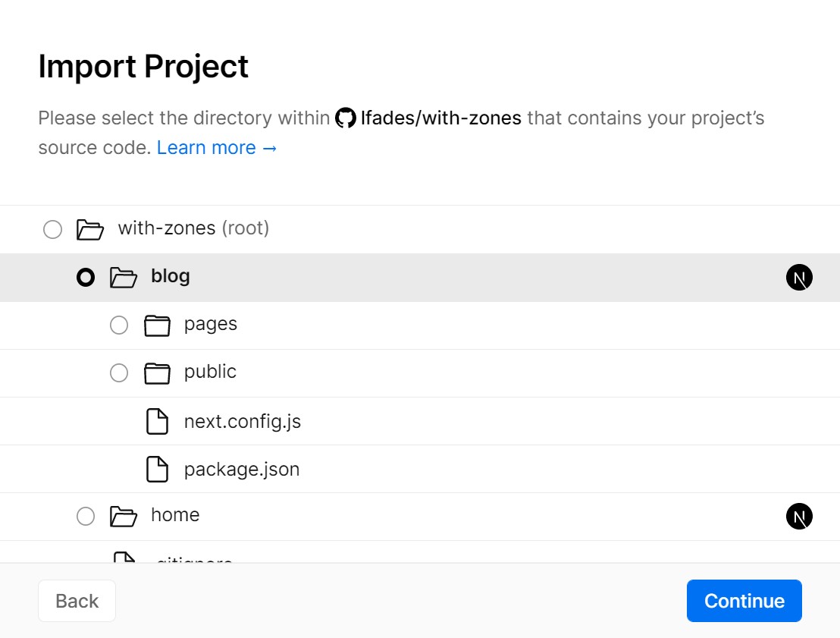Collapse the blog folder via its folder icon
The height and width of the screenshot is (638, 840).
[124, 278]
